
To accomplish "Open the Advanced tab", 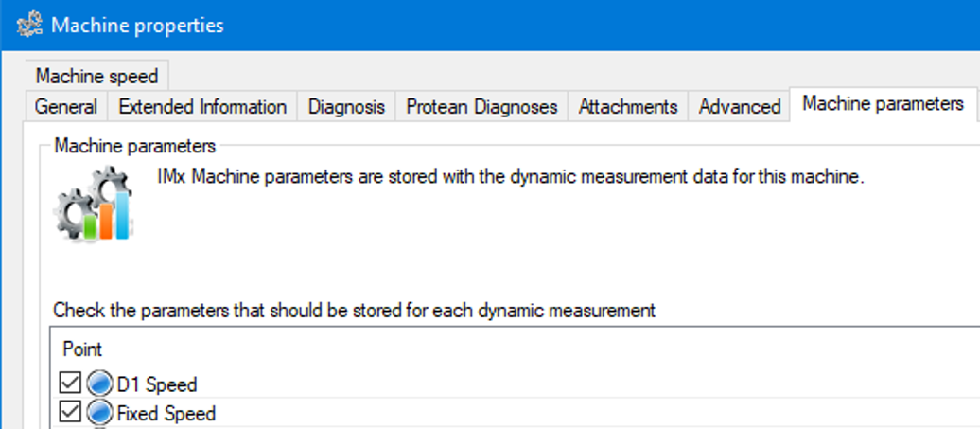I will point(739,107).
